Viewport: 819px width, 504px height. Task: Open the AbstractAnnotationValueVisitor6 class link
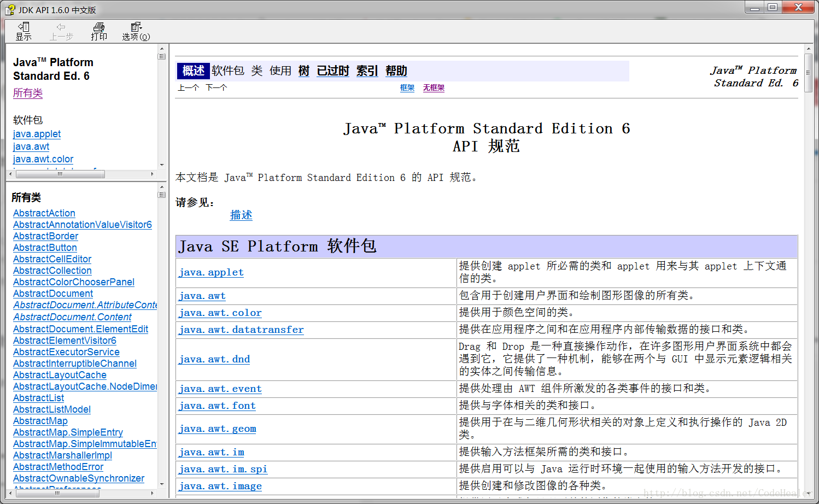[x=83, y=225]
